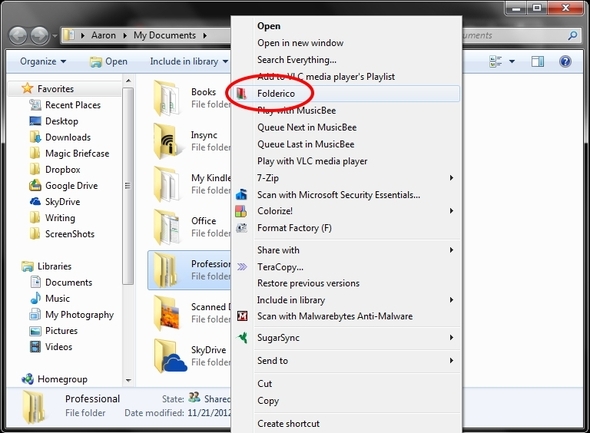This screenshot has height=433, width=590.
Task: Click the Videos film icon under Libraries
Action: pyautogui.click(x=35, y=346)
